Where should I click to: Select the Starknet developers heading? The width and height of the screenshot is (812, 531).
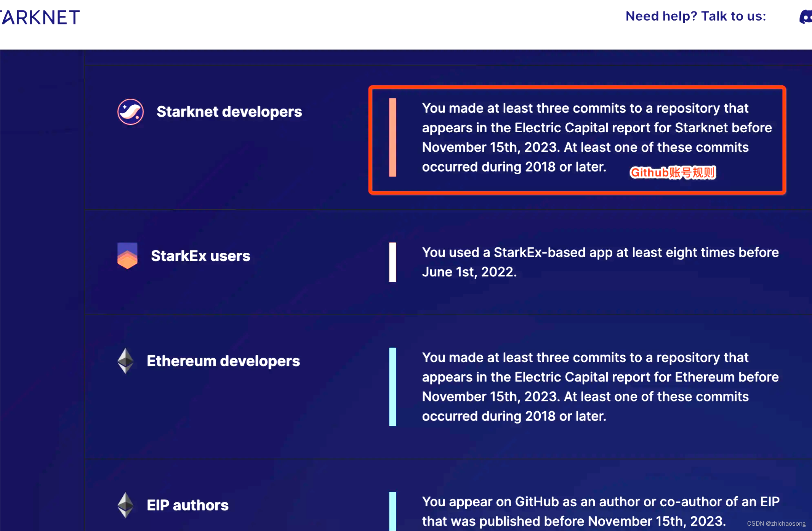point(229,112)
